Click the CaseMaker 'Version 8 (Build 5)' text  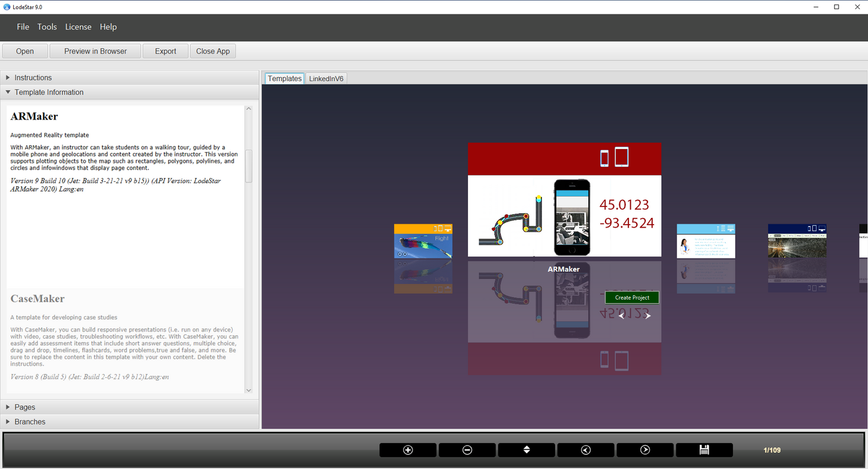click(x=90, y=377)
